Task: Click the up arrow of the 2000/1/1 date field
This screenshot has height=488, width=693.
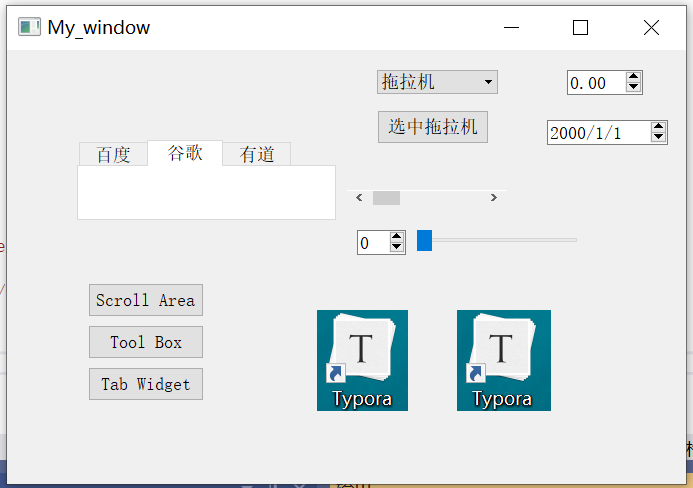Action: (659, 127)
